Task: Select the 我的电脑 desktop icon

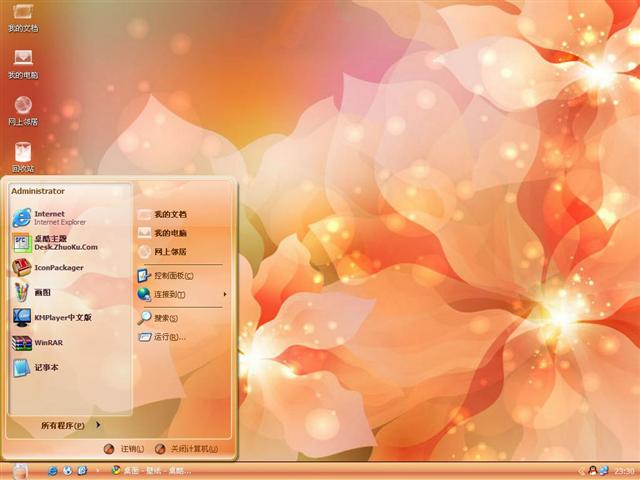Action: [23, 64]
